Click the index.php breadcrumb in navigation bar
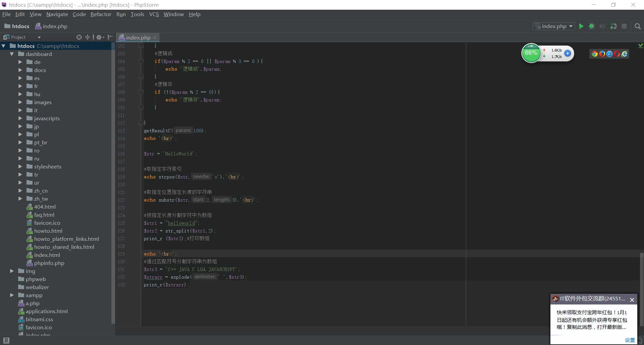This screenshot has height=345, width=644. [x=51, y=26]
